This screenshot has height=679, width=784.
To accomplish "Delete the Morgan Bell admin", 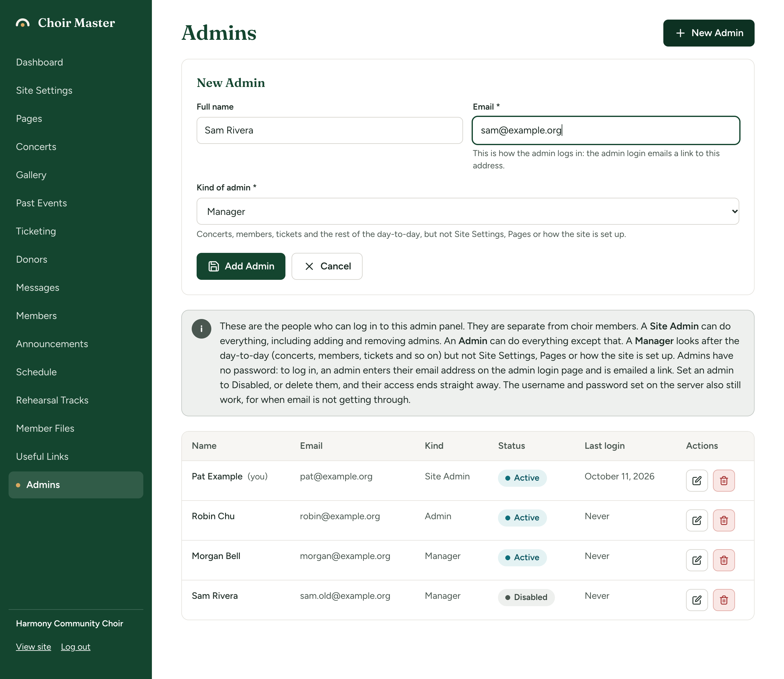I will 723,560.
